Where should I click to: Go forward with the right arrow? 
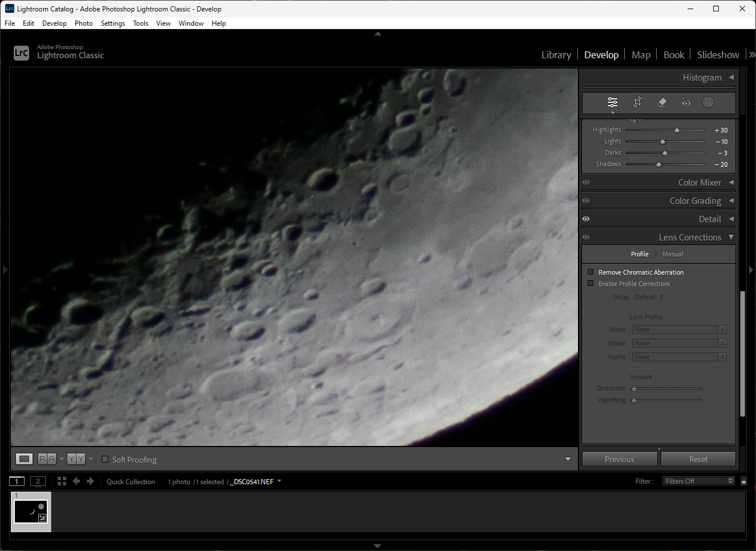(x=90, y=481)
